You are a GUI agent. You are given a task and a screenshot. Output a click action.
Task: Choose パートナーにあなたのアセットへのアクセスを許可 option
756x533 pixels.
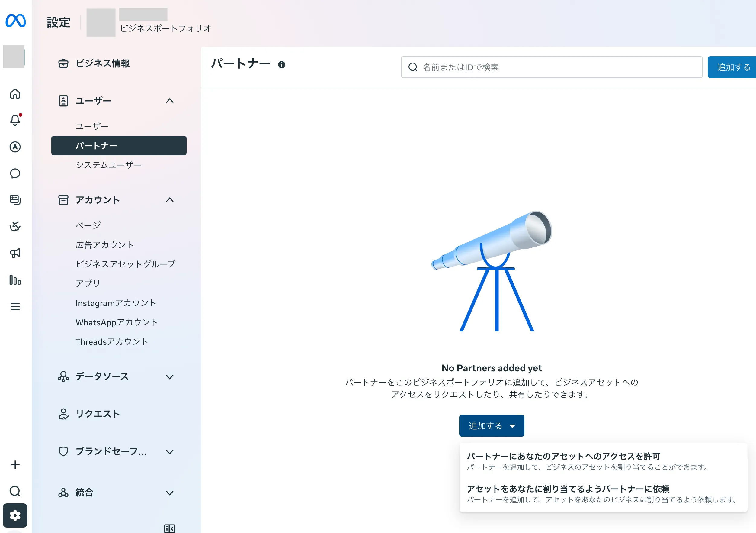603,461
